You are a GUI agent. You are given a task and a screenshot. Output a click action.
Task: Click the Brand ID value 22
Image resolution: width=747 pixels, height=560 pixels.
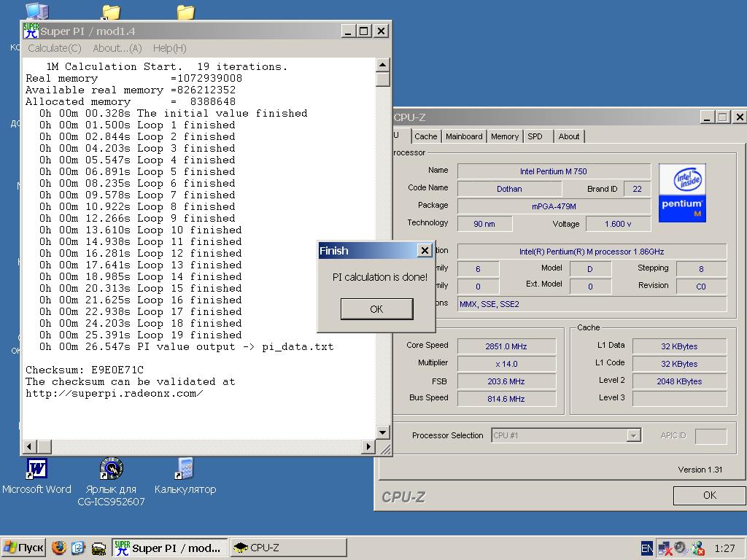[x=637, y=189]
